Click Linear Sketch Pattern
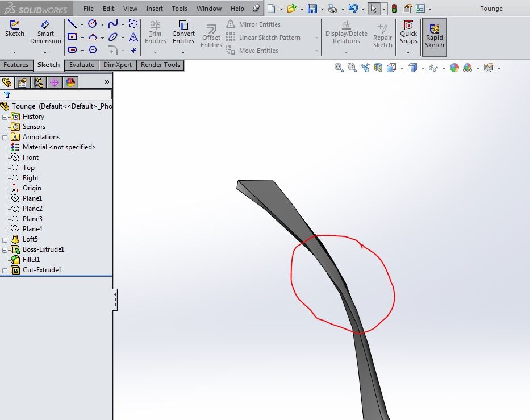The image size is (530, 420). 264,38
